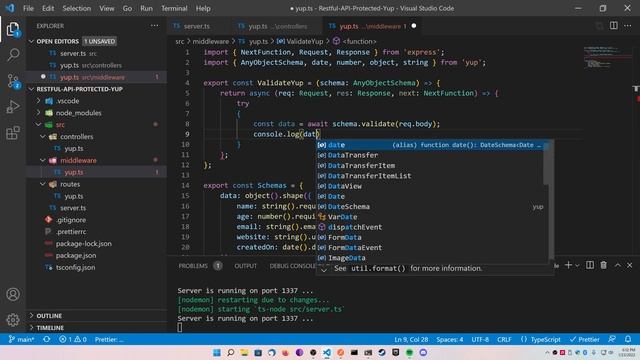This screenshot has width=640, height=360.
Task: Split the terminal panel
Action: 590,265
